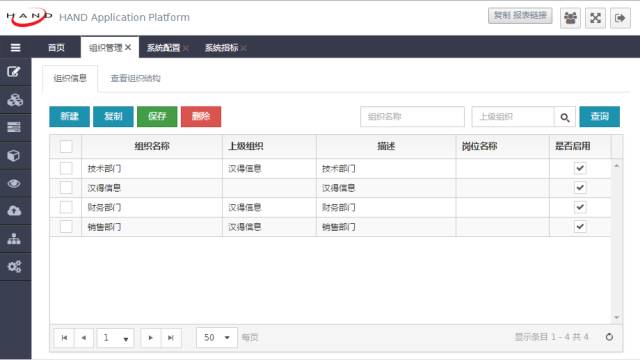Click the red 删除 button
This screenshot has height=360, width=640.
point(201,117)
